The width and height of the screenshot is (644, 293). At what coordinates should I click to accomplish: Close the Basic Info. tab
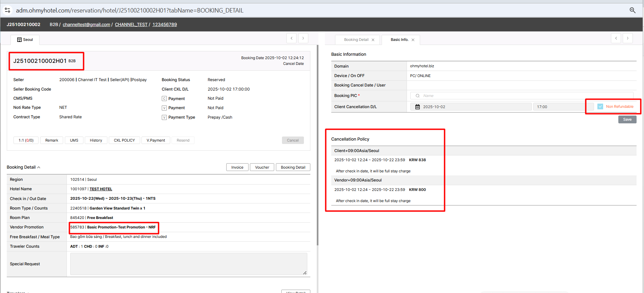413,40
